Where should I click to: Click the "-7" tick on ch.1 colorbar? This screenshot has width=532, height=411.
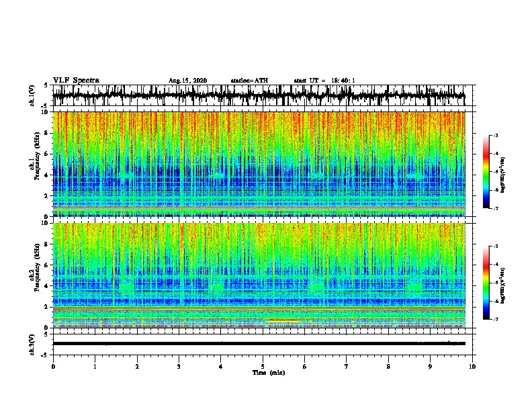coord(496,209)
